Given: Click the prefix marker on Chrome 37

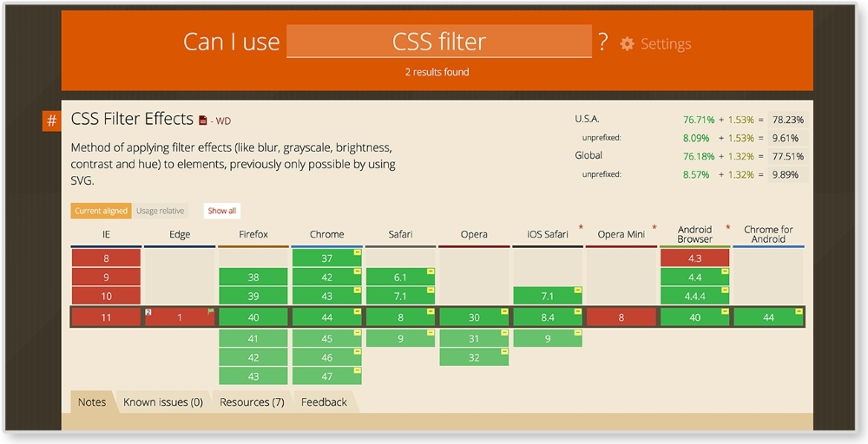Looking at the screenshot, I should [x=357, y=252].
